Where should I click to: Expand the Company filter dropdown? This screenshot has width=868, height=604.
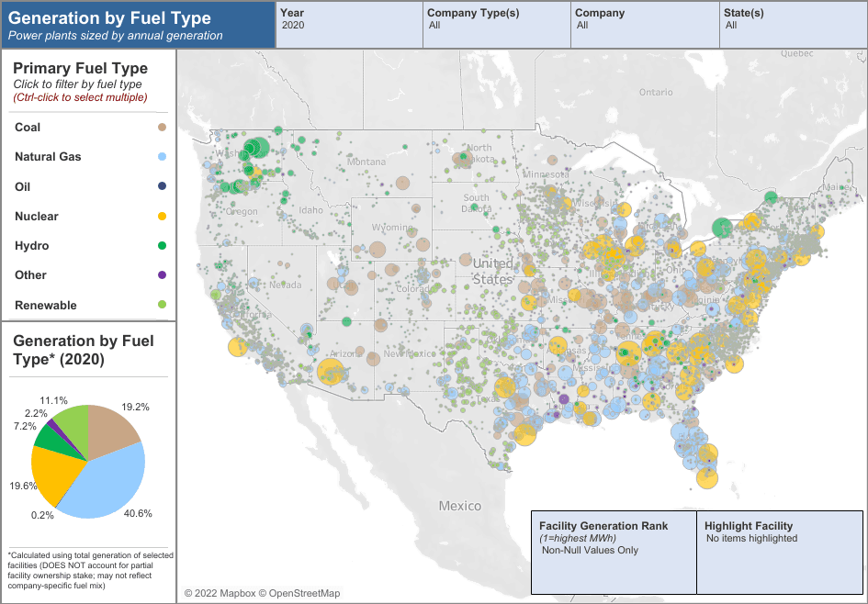pos(645,26)
